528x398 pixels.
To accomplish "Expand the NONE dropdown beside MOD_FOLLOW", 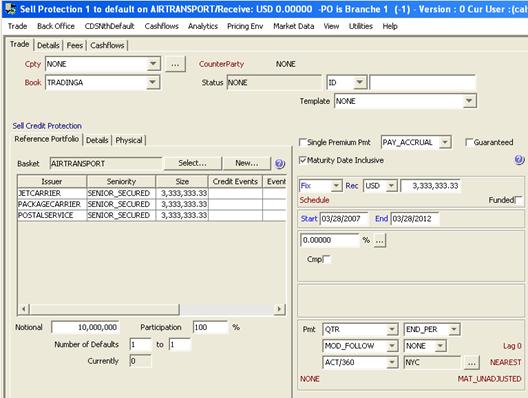I will click(440, 346).
